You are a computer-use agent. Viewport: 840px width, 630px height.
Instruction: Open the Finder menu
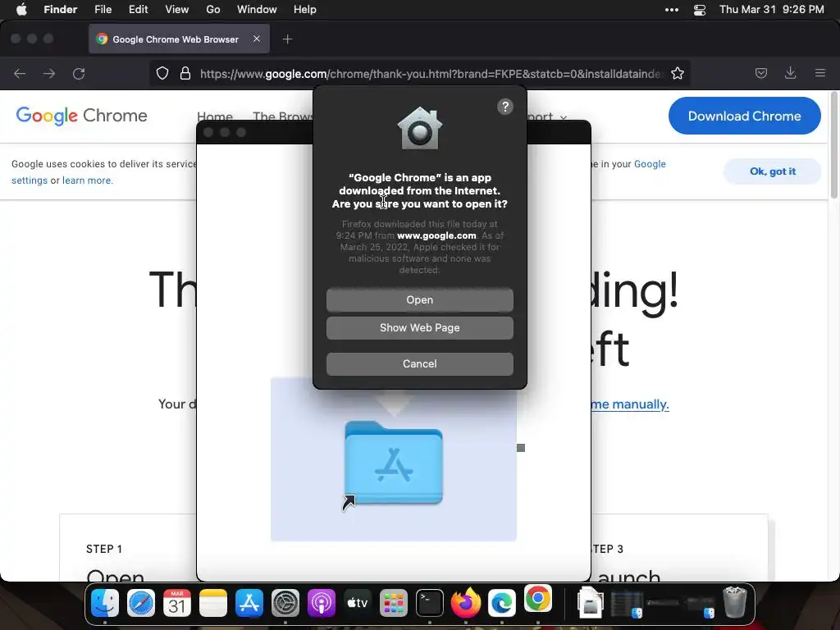[x=61, y=10]
